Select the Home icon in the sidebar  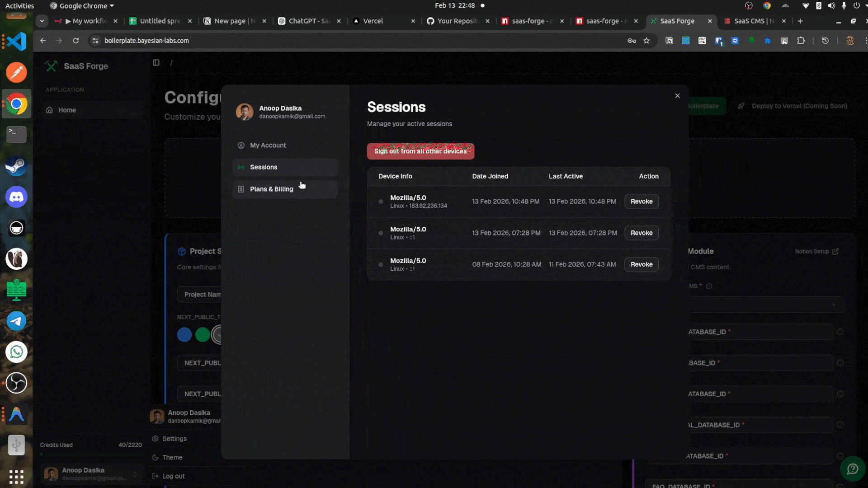pos(50,110)
